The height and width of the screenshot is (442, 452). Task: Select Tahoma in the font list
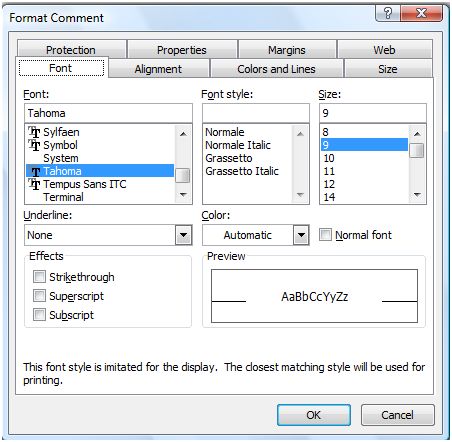pyautogui.click(x=100, y=171)
